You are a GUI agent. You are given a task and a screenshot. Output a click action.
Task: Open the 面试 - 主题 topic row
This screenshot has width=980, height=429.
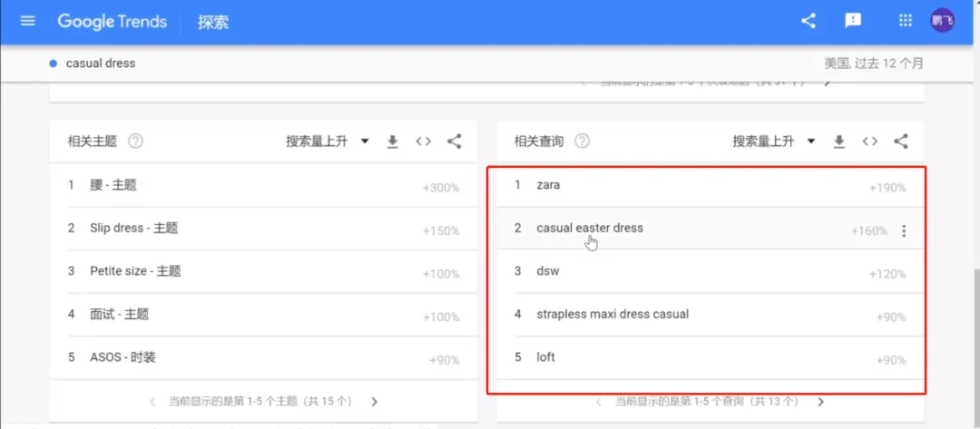coord(263,315)
